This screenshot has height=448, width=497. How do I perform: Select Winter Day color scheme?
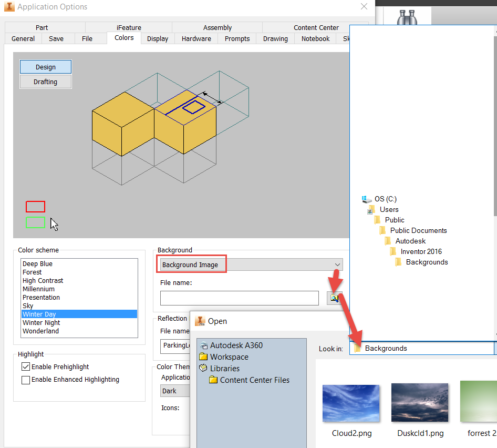(79, 314)
